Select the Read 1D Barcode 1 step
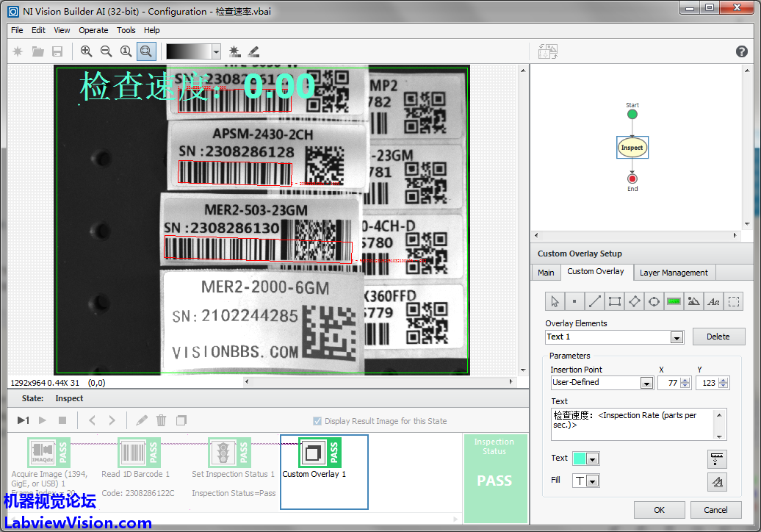The image size is (761, 532). 139,453
